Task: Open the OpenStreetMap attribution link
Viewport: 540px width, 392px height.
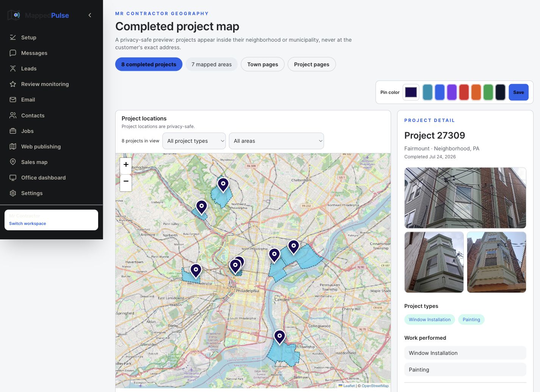Action: click(375, 386)
